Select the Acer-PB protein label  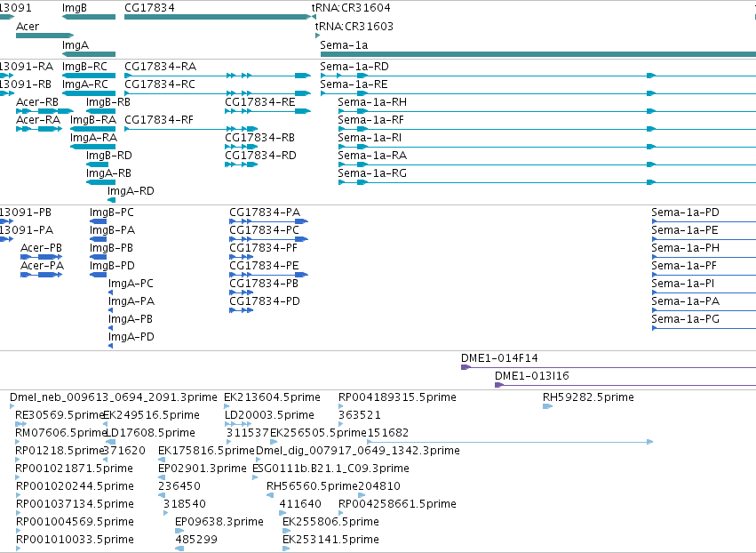tap(42, 248)
